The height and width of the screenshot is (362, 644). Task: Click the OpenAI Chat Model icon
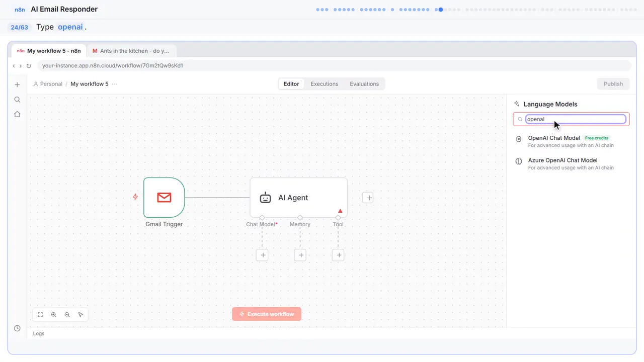[519, 139]
